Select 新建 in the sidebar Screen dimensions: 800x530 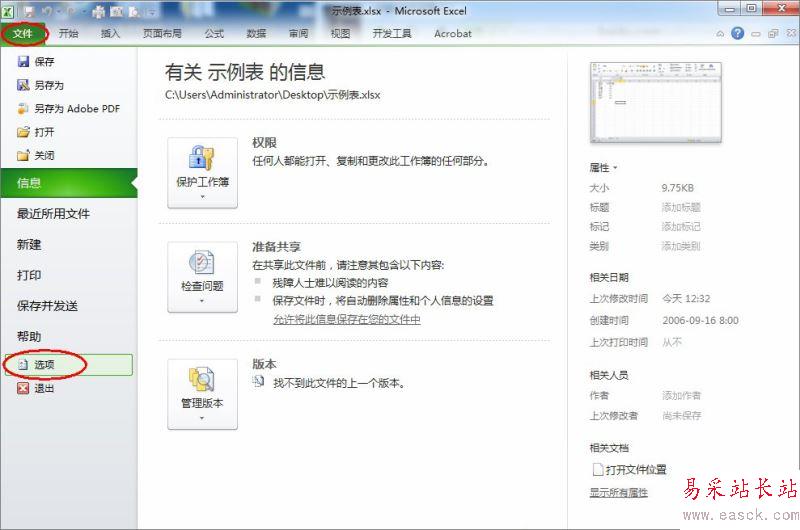tap(29, 244)
